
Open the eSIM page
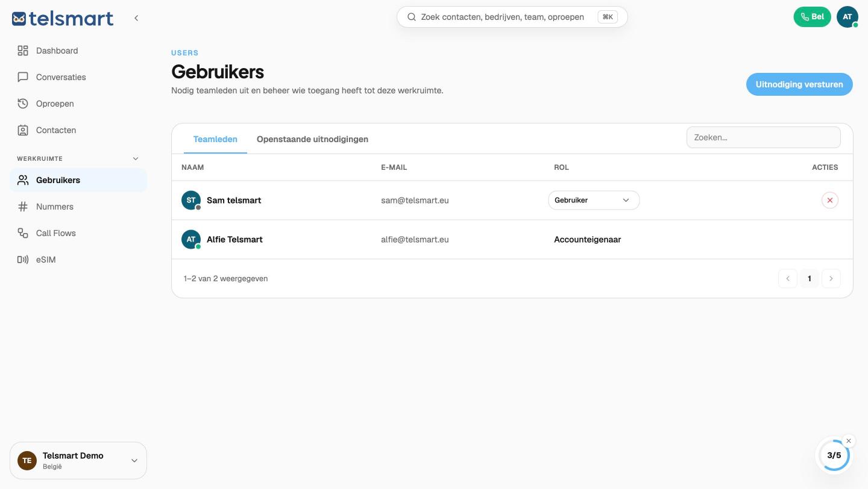[x=78, y=260]
